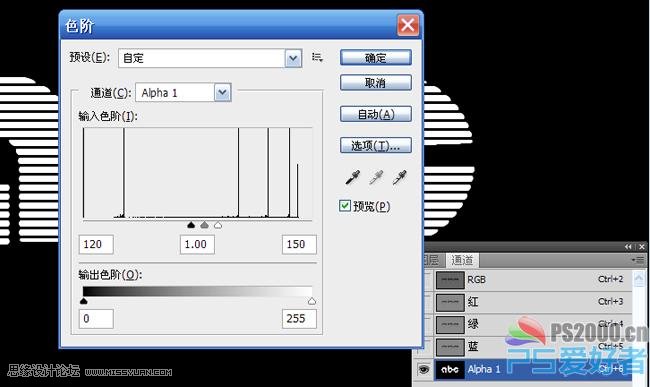Viewport: 650px width, 387px height.
Task: Switch to the Channels tab
Action: tap(462, 260)
